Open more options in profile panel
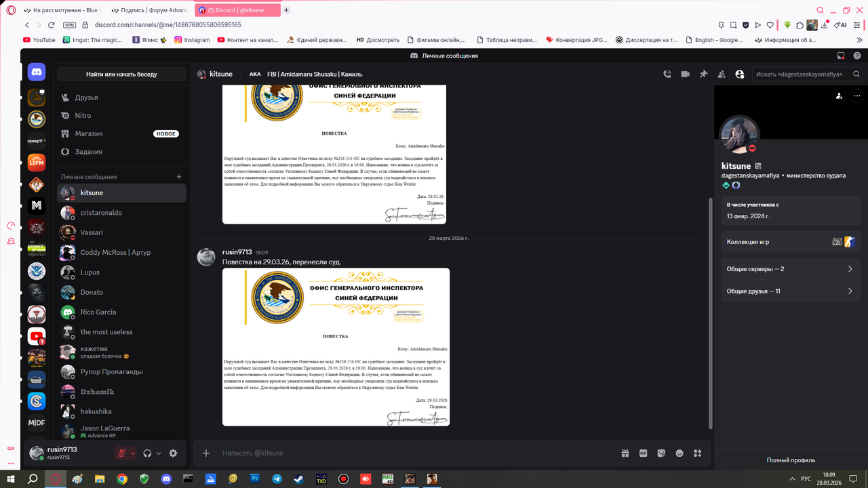The height and width of the screenshot is (488, 868). click(857, 96)
